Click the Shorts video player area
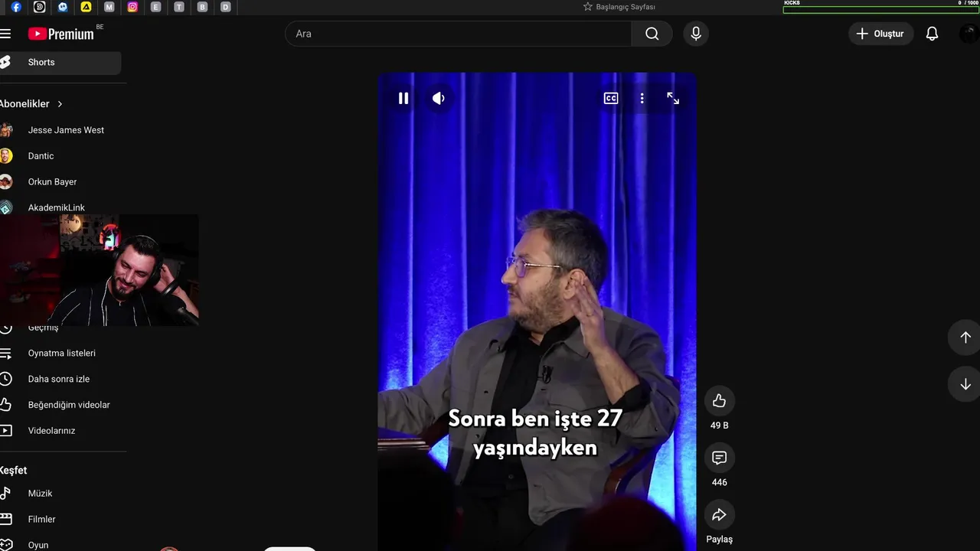 (537, 311)
